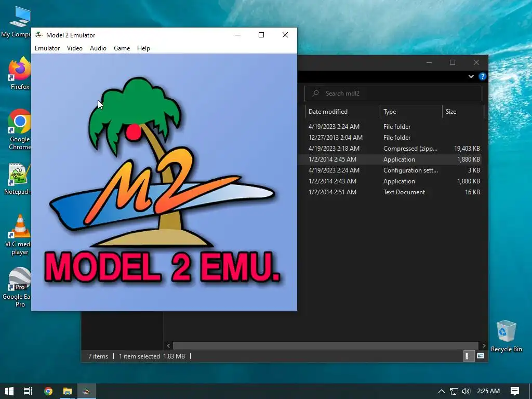Open the My Computer desktop icon
Screen dimensions: 532x399
18,22
